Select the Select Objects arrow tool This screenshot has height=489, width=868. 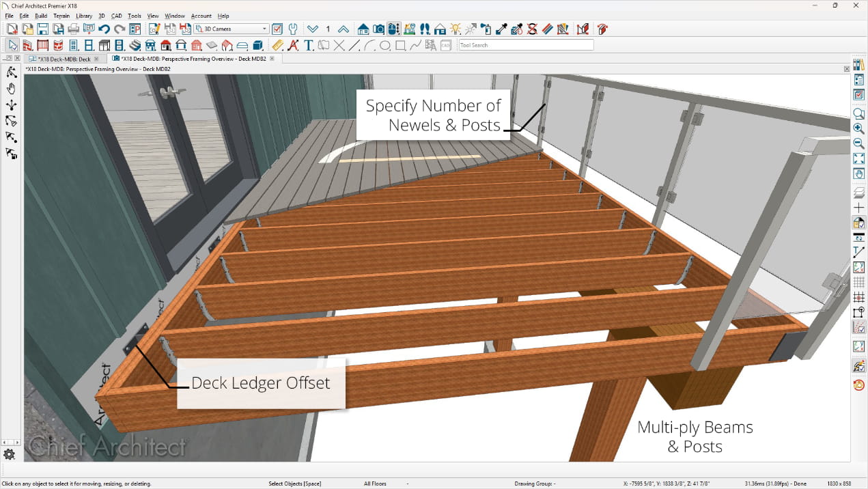click(12, 45)
